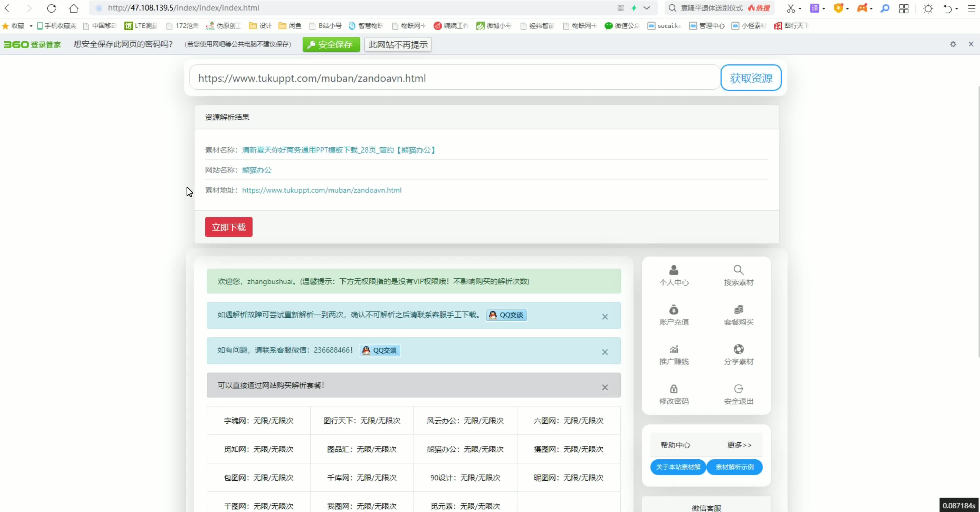980x512 pixels.
Task: Go to browser home page icon
Action: 74,8
